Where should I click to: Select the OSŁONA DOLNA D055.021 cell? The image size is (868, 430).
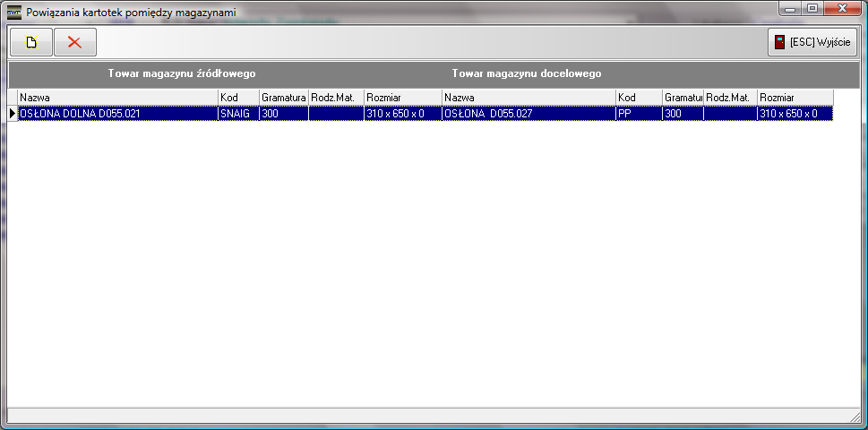pos(117,114)
